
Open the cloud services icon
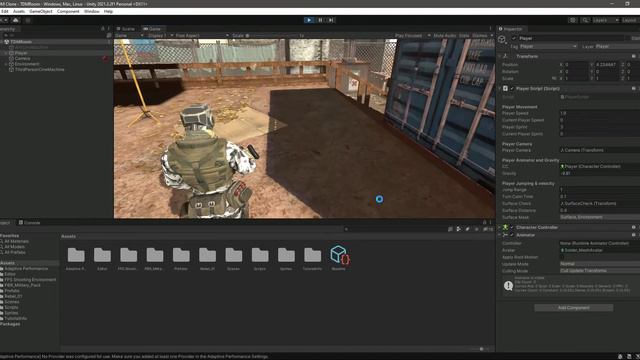coord(16,20)
